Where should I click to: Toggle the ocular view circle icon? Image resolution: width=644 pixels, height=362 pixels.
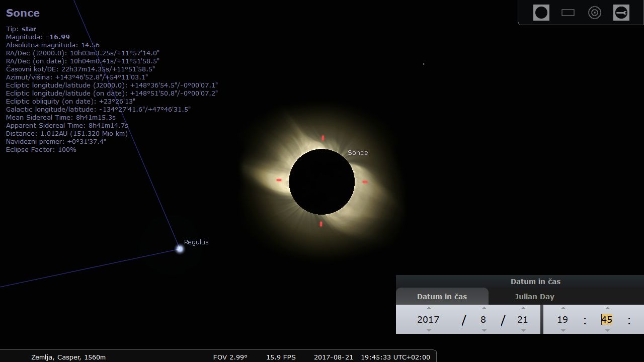tap(541, 13)
